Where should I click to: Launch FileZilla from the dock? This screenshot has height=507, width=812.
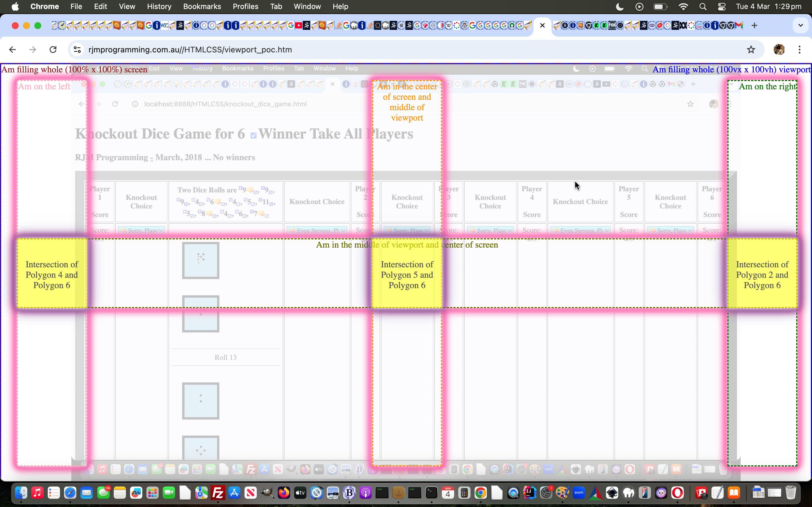pyautogui.click(x=218, y=493)
